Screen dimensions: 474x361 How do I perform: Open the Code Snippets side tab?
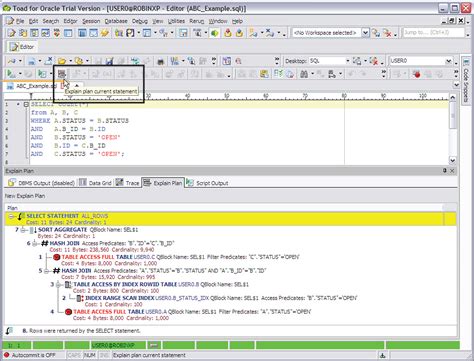(466, 80)
